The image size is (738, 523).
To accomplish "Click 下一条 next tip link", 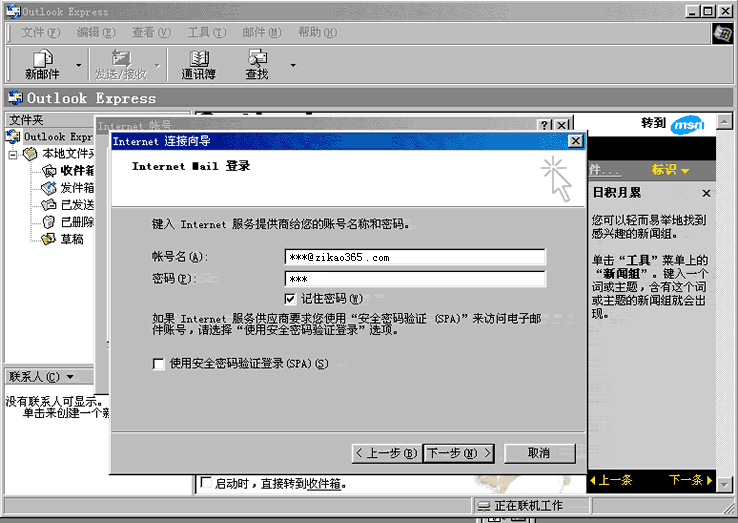I will (690, 480).
